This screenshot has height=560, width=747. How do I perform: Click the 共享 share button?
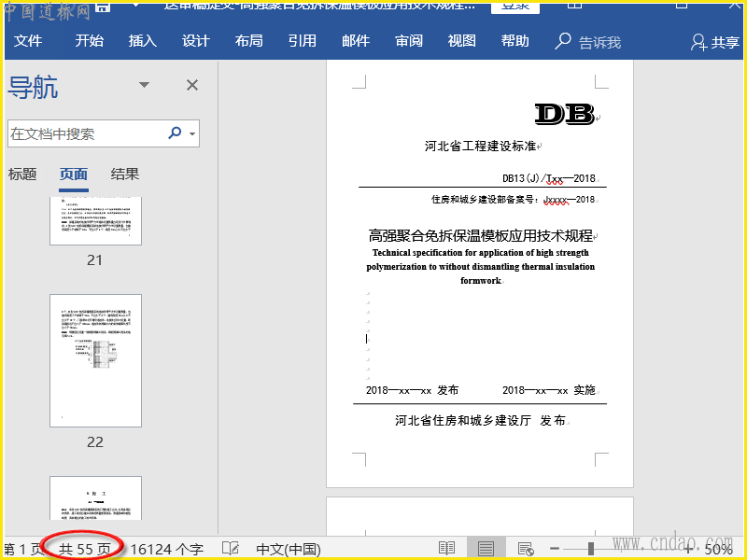[714, 42]
